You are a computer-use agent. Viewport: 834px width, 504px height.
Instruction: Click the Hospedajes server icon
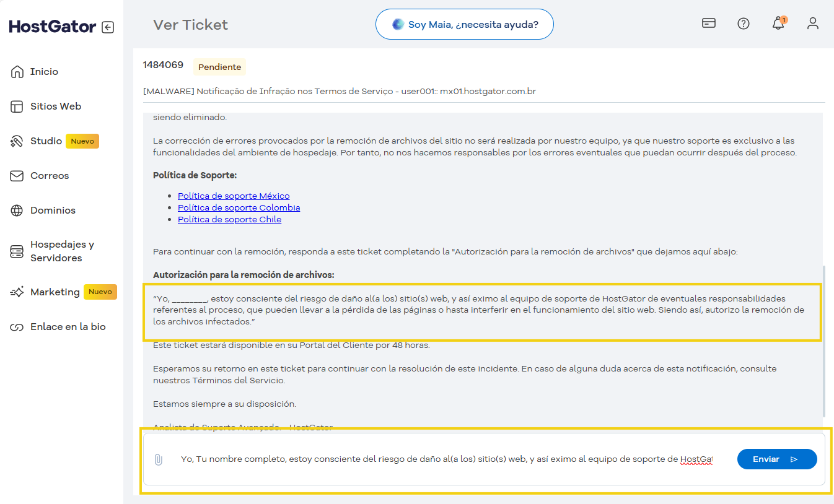[x=17, y=251]
